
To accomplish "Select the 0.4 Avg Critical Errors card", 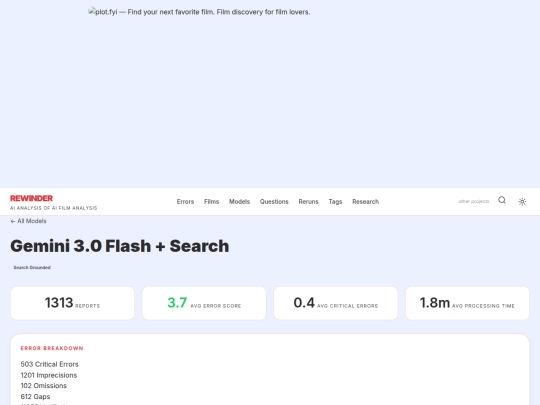I will pos(336,303).
